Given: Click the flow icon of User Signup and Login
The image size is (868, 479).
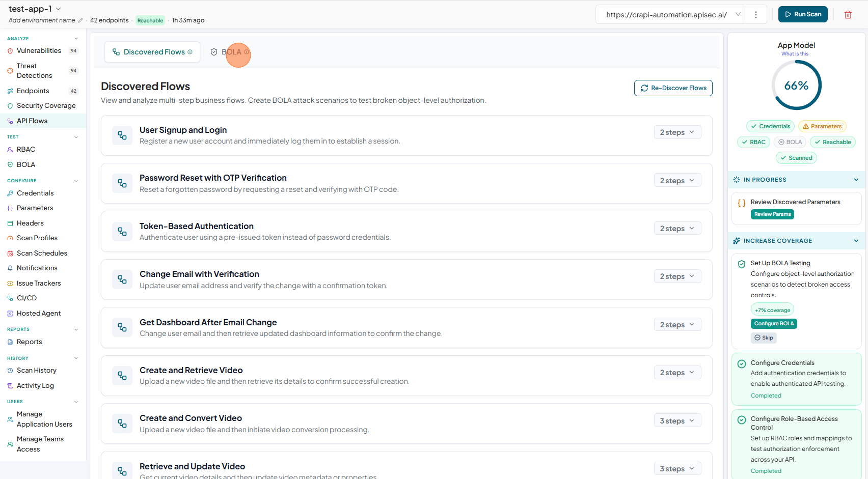Looking at the screenshot, I should click(x=122, y=135).
